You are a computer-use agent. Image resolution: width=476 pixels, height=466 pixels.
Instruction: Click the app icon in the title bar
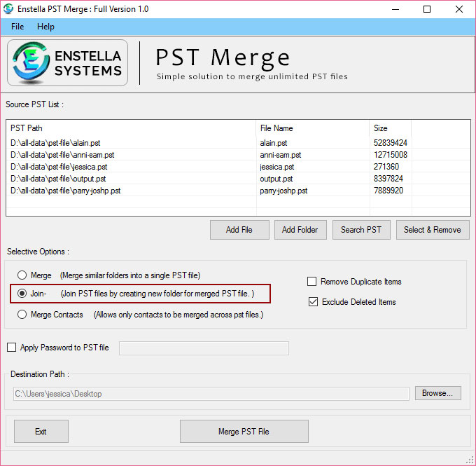9,9
